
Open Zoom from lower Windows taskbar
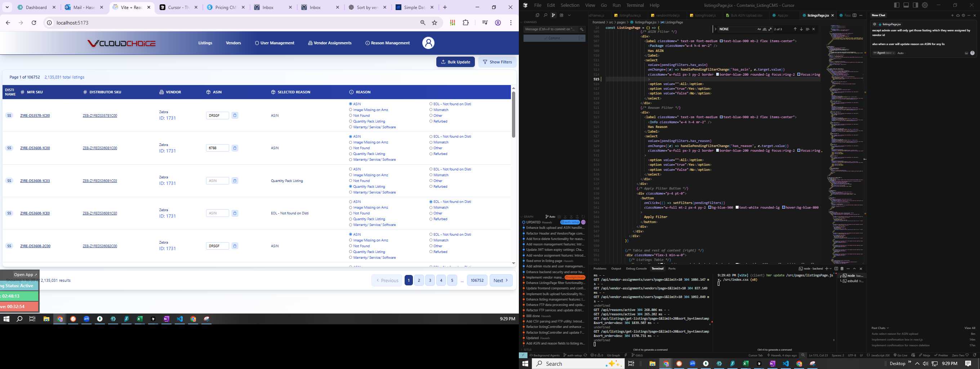pyautogui.click(x=692, y=364)
